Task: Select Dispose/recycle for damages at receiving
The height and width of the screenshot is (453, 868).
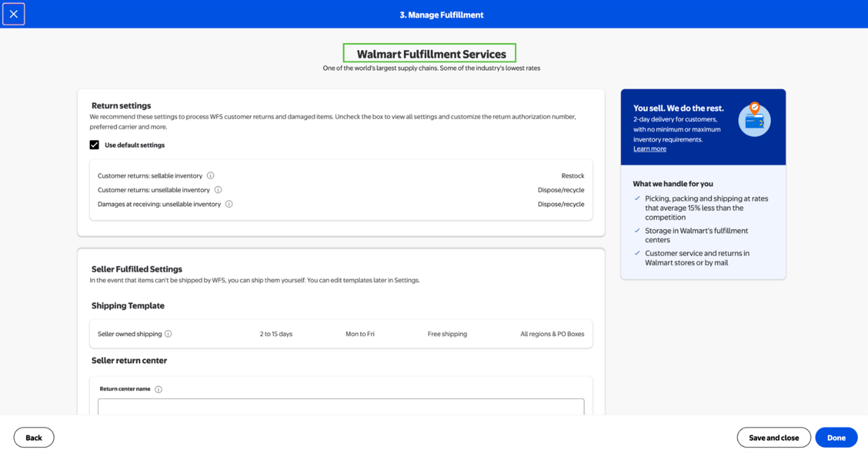Action: (x=561, y=204)
